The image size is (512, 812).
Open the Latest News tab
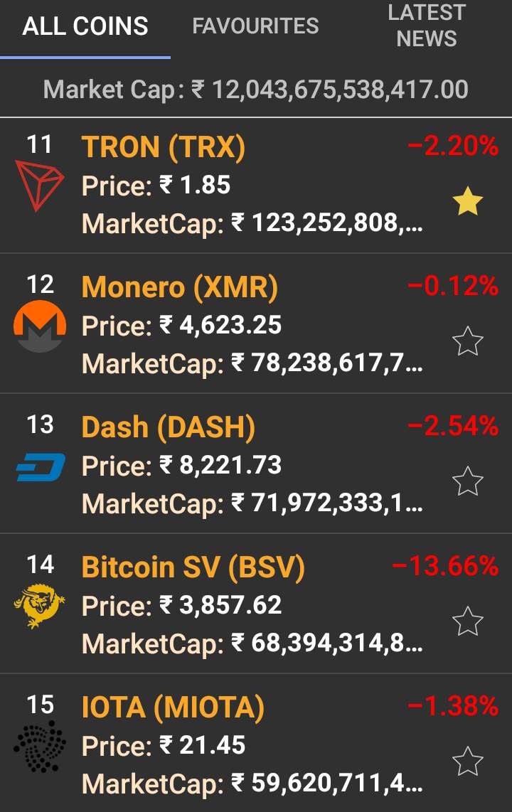click(426, 26)
